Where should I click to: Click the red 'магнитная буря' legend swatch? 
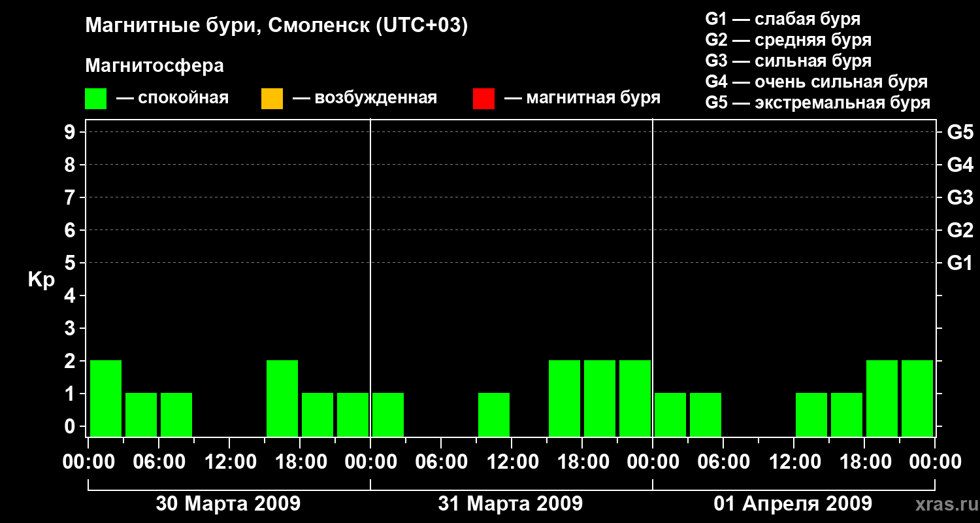(x=483, y=99)
